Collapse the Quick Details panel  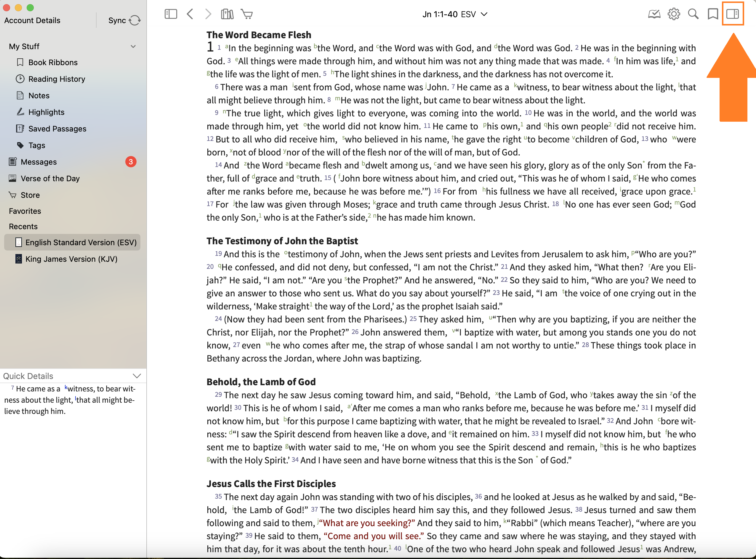(137, 376)
